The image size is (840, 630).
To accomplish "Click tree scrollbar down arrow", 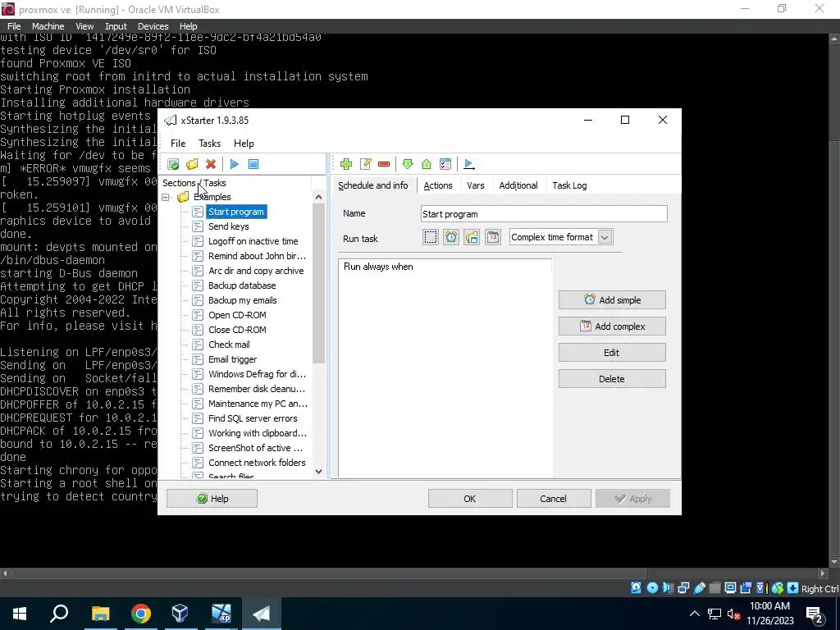I will click(x=319, y=472).
